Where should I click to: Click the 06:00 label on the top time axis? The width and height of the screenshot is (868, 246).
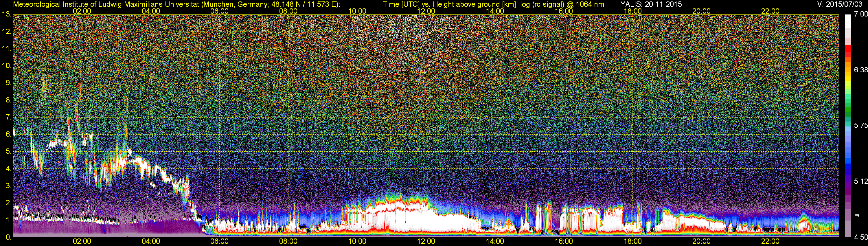click(x=219, y=11)
